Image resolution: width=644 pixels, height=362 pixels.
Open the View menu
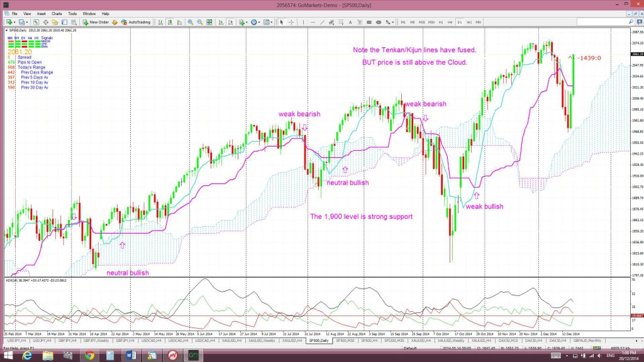point(27,14)
